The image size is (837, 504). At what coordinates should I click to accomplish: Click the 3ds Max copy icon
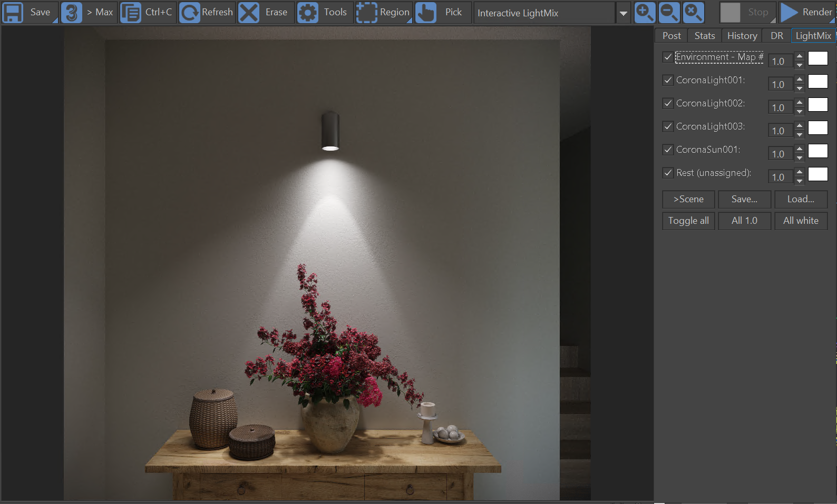[x=72, y=13]
